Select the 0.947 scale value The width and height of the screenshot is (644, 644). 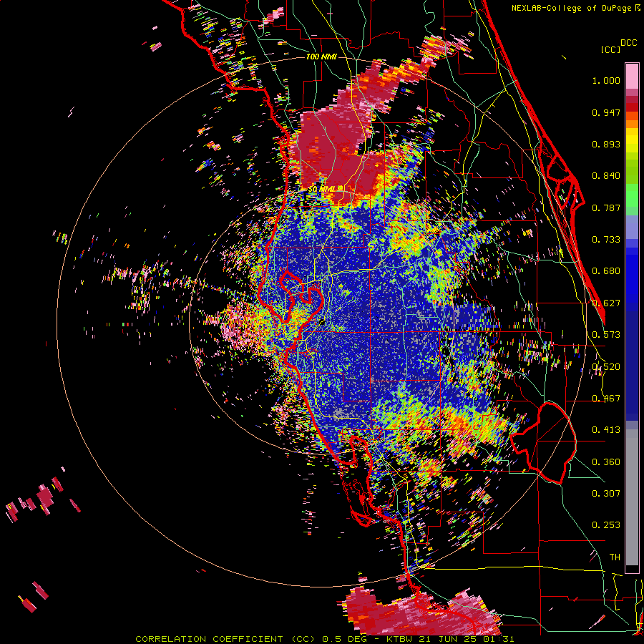click(606, 112)
